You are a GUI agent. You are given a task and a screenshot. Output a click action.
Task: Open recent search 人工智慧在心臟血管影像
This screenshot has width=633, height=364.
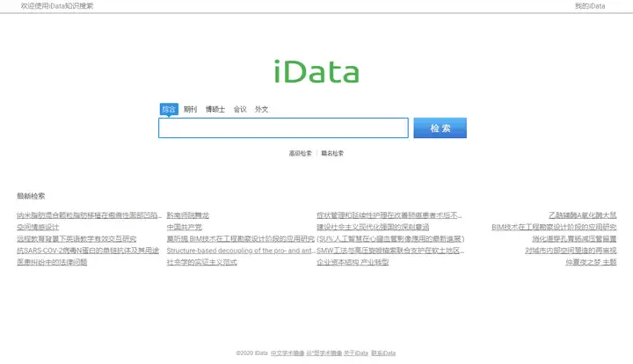click(390, 239)
